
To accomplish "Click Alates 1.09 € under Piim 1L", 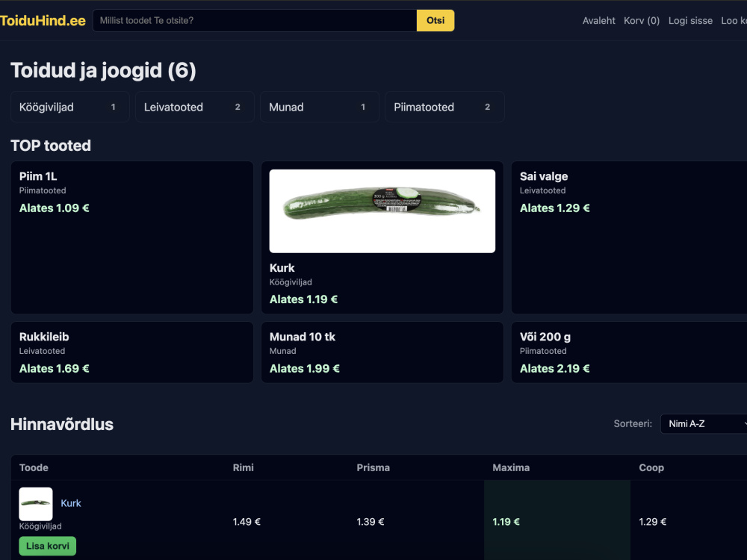I will (x=55, y=208).
